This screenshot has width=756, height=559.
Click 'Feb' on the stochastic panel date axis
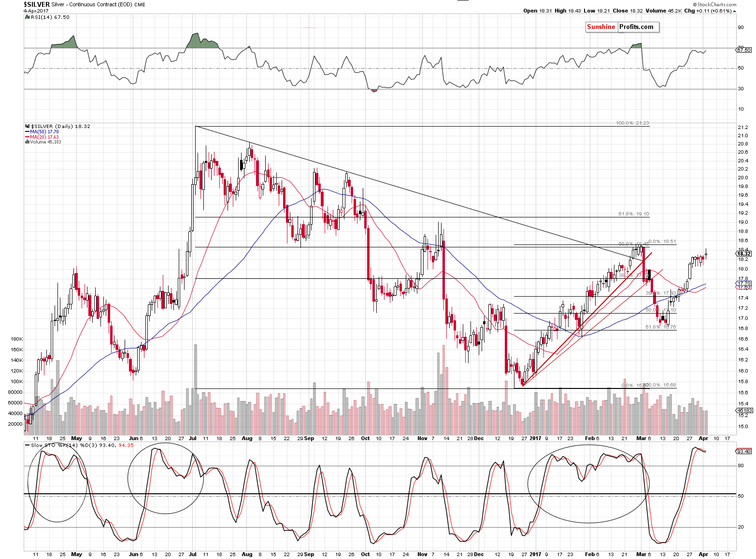pos(589,555)
